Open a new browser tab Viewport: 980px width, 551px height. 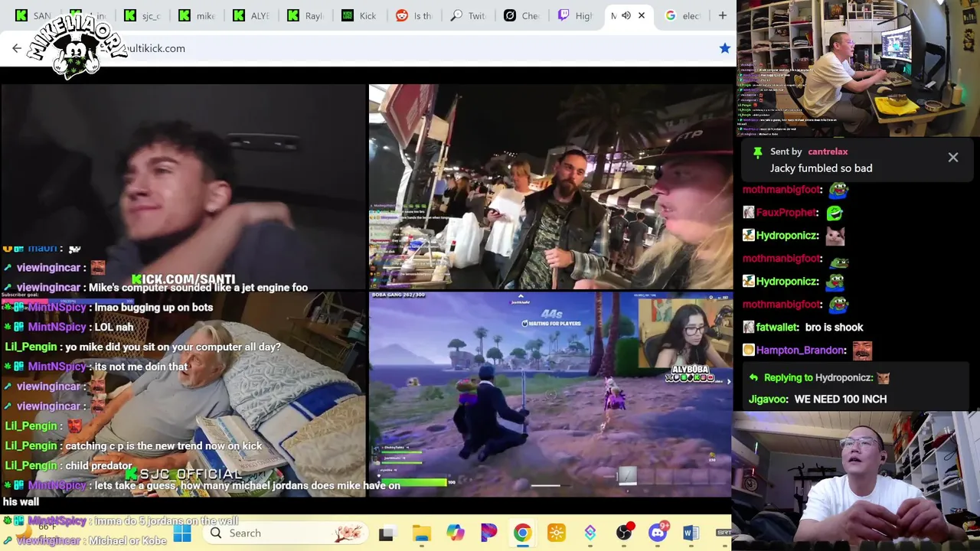click(722, 15)
